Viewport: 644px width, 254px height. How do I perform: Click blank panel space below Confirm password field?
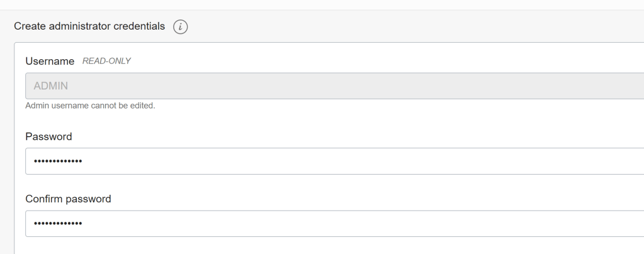point(315,246)
